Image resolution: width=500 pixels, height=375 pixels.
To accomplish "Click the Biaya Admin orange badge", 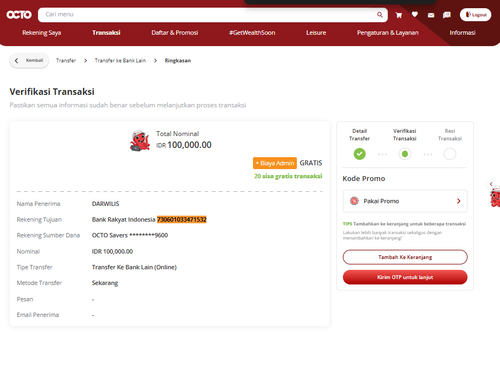I will [x=275, y=163].
